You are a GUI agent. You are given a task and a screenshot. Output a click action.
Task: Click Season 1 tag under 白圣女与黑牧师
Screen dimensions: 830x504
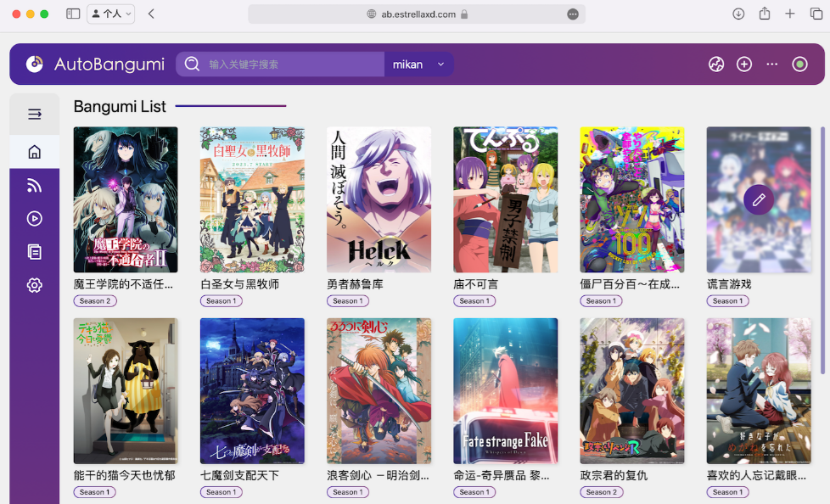tap(222, 300)
